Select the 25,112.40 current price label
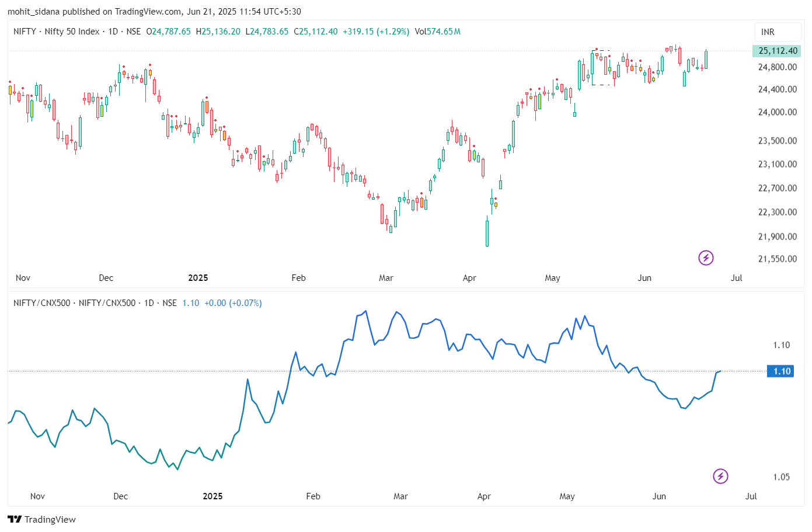This screenshot has width=812, height=532. click(778, 51)
